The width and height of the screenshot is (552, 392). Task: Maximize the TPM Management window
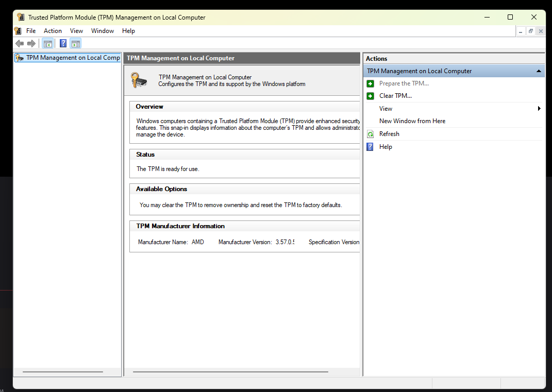[510, 17]
